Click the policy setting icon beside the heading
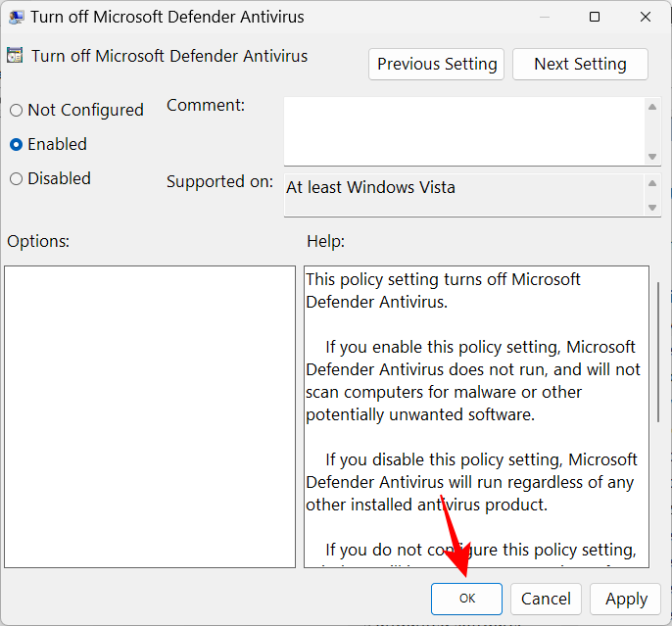The width and height of the screenshot is (672, 626). click(16, 56)
